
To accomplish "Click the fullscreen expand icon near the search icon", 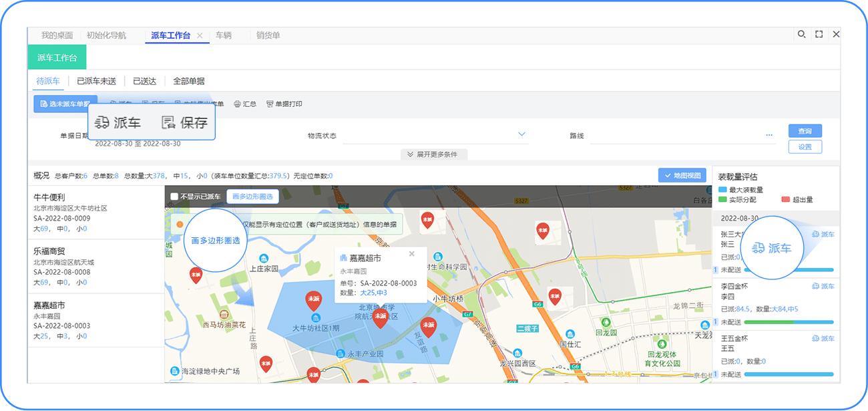I will [x=819, y=34].
